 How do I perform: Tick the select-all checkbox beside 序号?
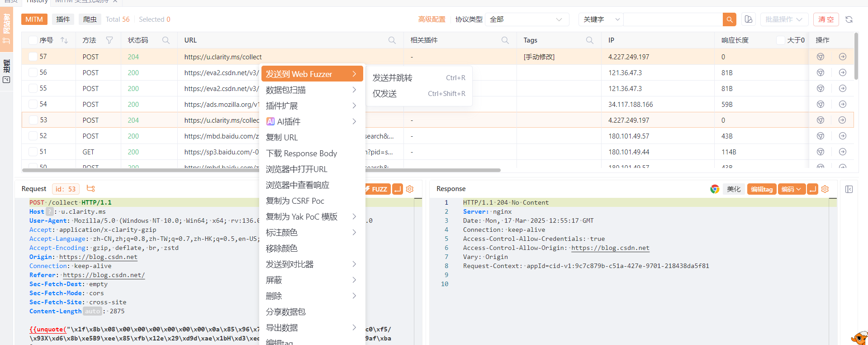(33, 40)
